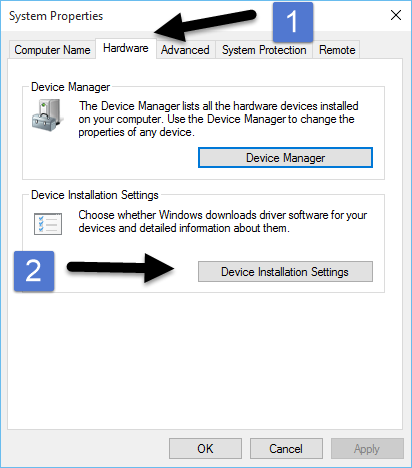Open Device Installation Settings button

pyautogui.click(x=285, y=272)
